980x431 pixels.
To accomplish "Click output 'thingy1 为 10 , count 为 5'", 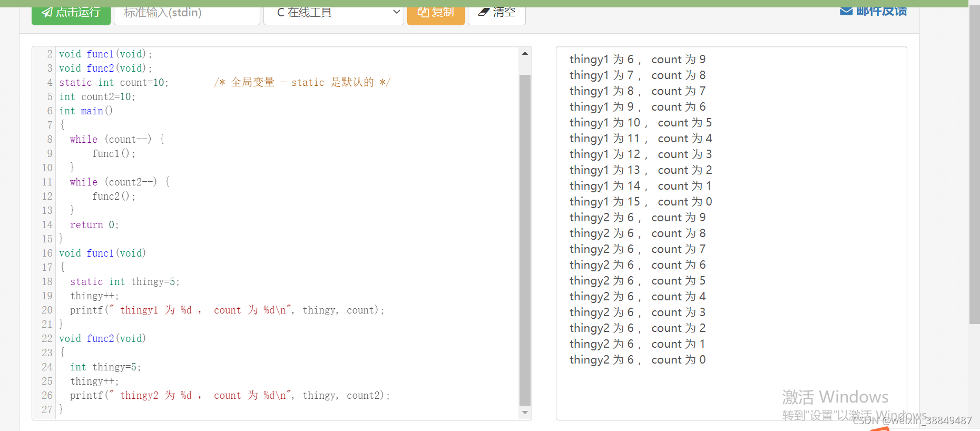I will click(641, 122).
